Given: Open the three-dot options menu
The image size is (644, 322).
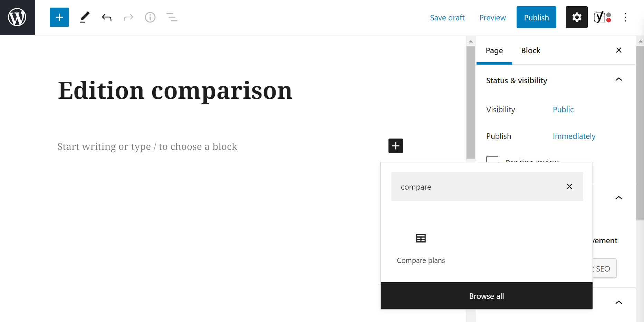Looking at the screenshot, I should 625,17.
